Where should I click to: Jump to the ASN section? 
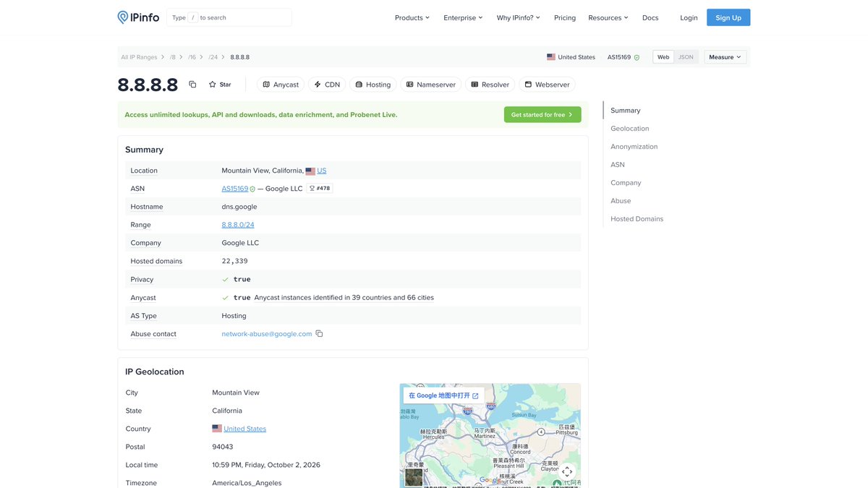click(x=618, y=165)
